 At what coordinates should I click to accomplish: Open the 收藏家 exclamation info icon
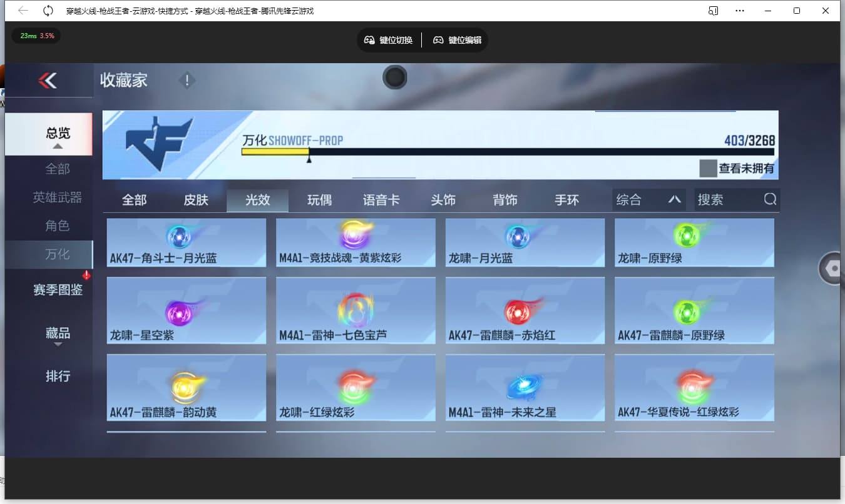click(187, 80)
